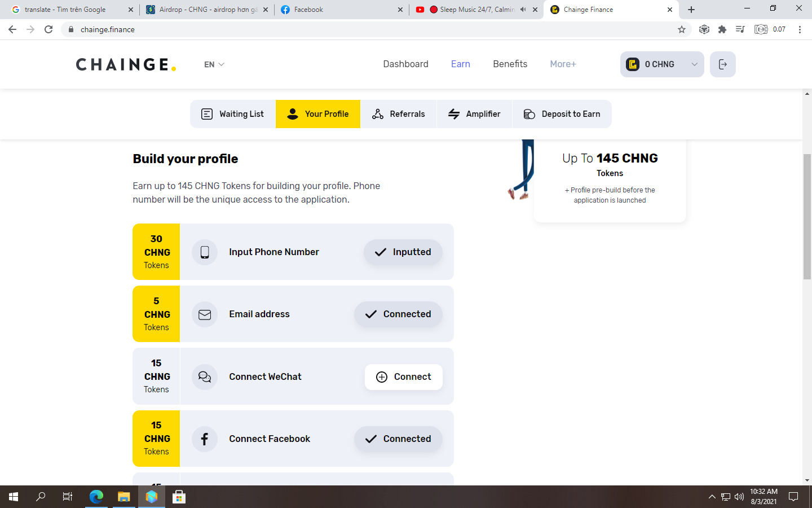The height and width of the screenshot is (508, 812).
Task: Reload the chainge.finance page
Action: coord(48,29)
